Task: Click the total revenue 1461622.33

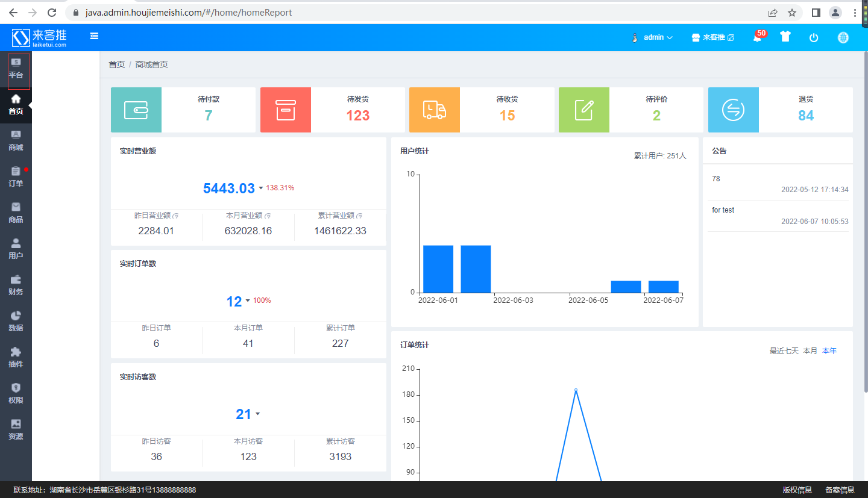Action: tap(340, 231)
